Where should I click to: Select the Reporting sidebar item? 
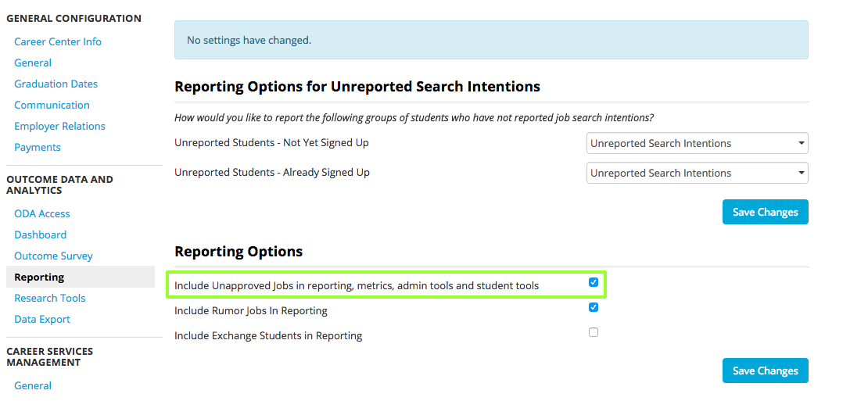pos(39,277)
